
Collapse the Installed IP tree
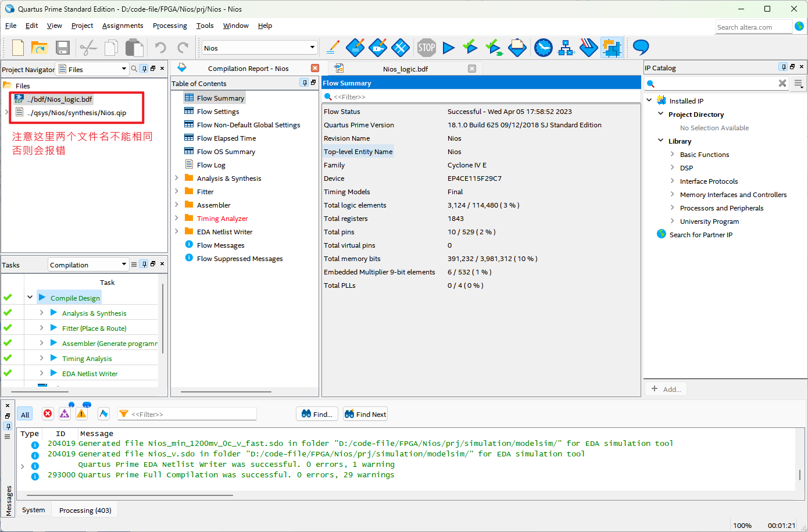[649, 100]
